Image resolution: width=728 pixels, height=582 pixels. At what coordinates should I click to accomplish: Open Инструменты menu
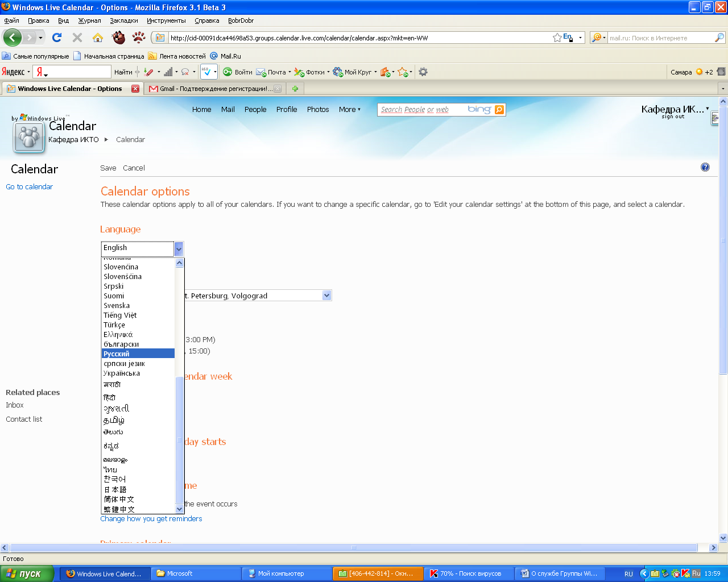(166, 20)
